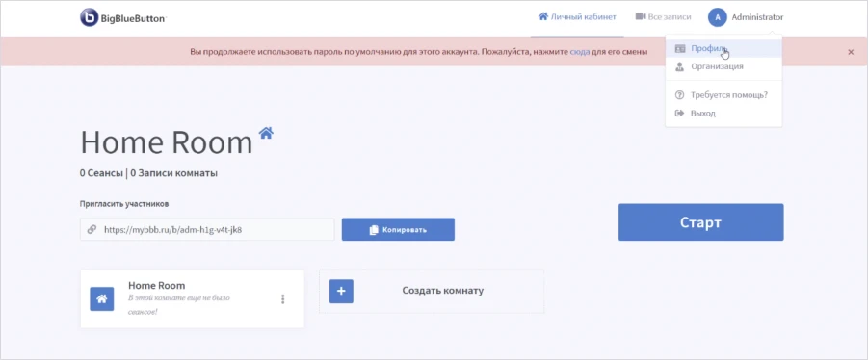The height and width of the screenshot is (360, 868).
Task: Click the blue home icon beside Home Room title
Action: [x=266, y=133]
